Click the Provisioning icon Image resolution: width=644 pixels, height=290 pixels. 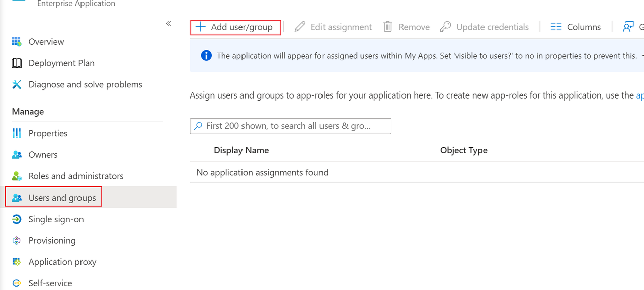click(17, 241)
